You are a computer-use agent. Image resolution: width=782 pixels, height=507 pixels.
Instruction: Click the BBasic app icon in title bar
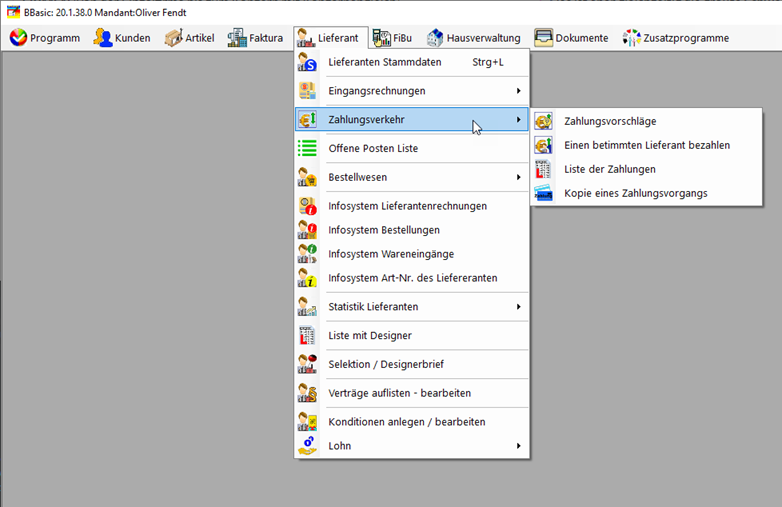coord(13,12)
